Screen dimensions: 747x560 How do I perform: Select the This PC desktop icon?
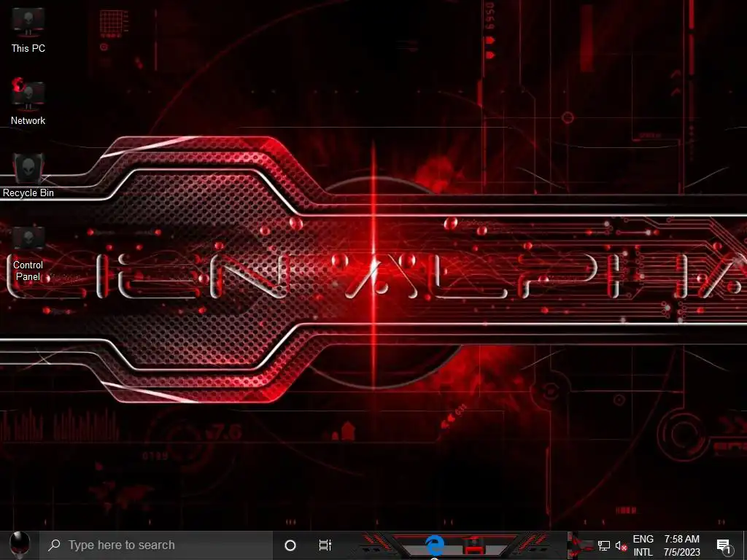point(28,29)
